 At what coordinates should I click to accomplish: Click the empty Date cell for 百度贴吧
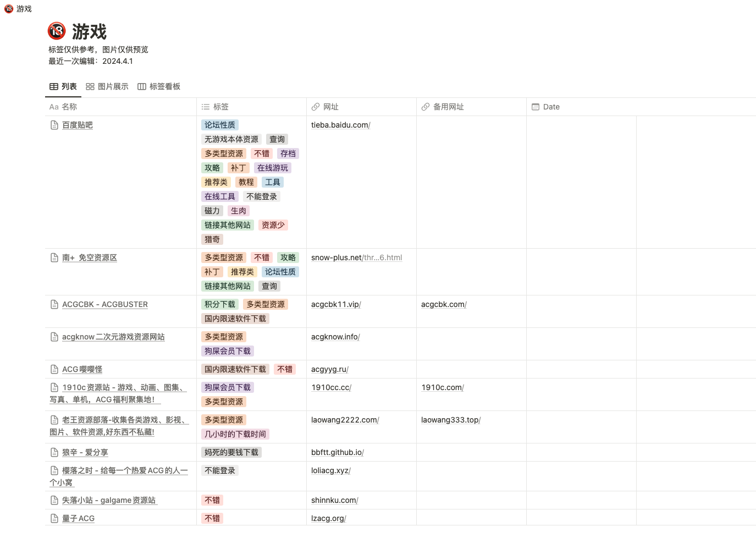[x=581, y=182]
